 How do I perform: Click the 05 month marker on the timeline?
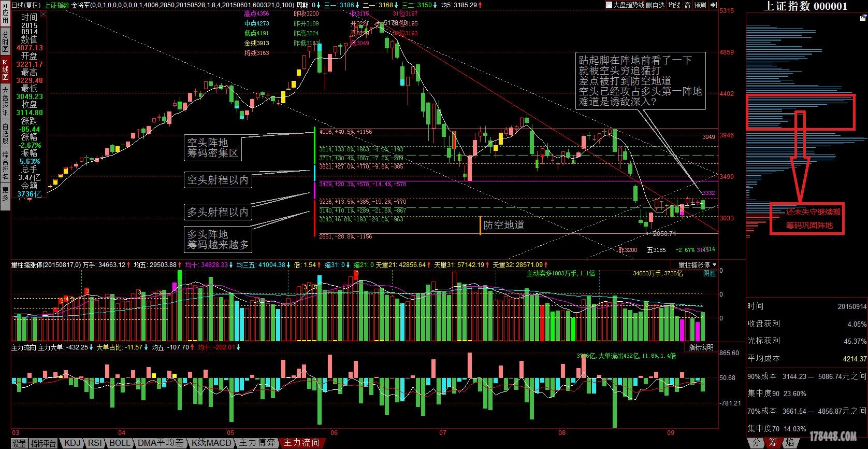pyautogui.click(x=230, y=433)
